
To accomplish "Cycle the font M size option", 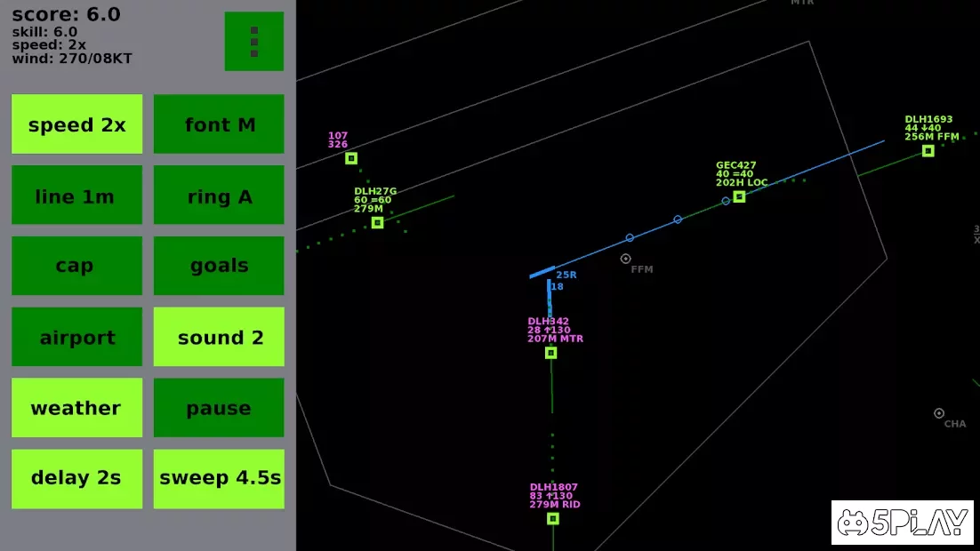I will [219, 124].
